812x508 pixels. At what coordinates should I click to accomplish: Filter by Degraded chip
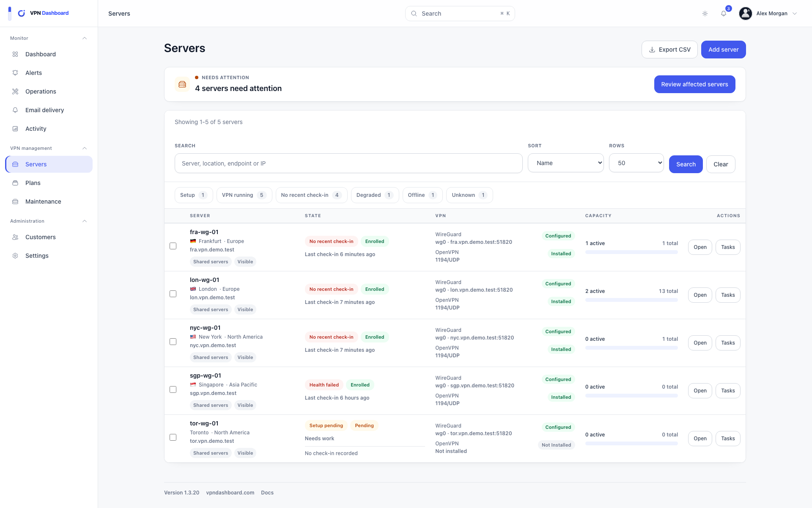click(x=375, y=195)
